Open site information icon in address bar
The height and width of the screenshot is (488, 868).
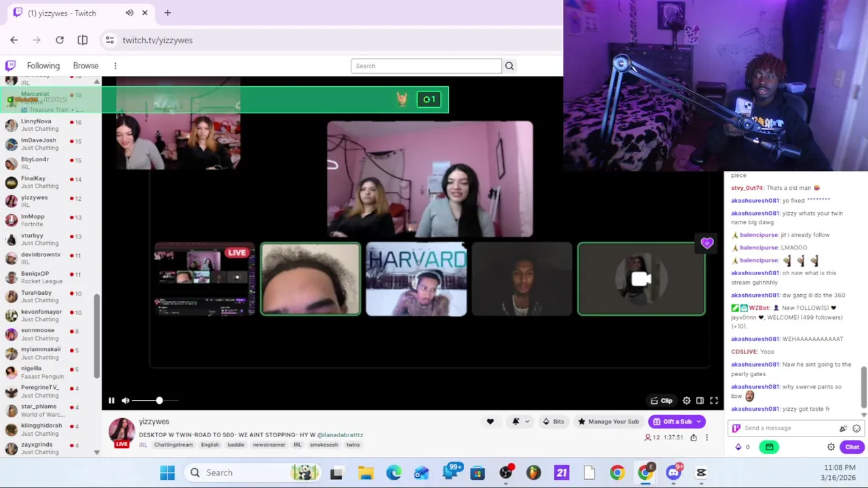(x=110, y=40)
